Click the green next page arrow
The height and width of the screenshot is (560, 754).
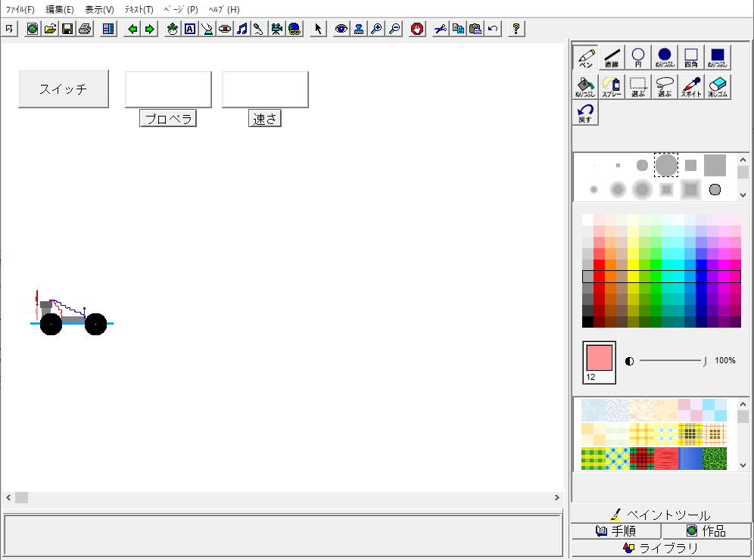(150, 29)
